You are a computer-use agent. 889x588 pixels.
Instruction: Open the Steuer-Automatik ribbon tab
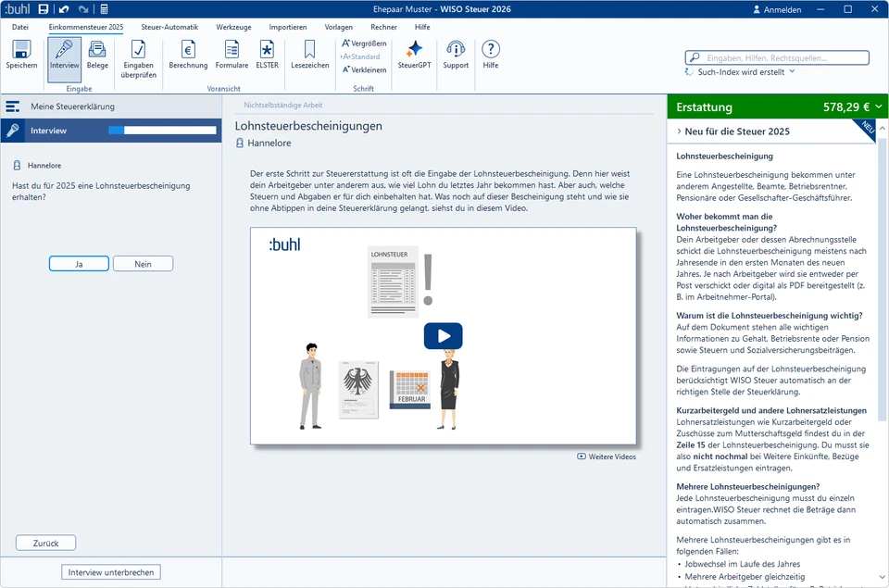[169, 27]
